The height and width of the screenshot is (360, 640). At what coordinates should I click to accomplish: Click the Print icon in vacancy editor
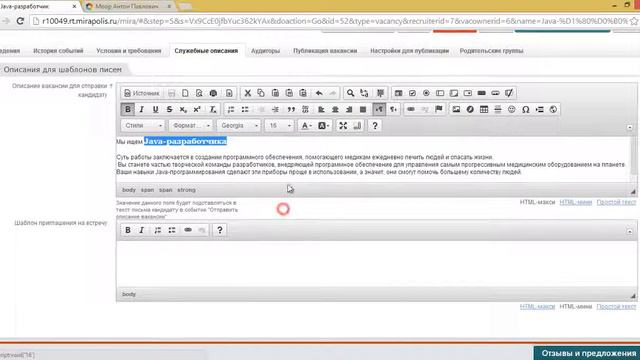coord(213,93)
